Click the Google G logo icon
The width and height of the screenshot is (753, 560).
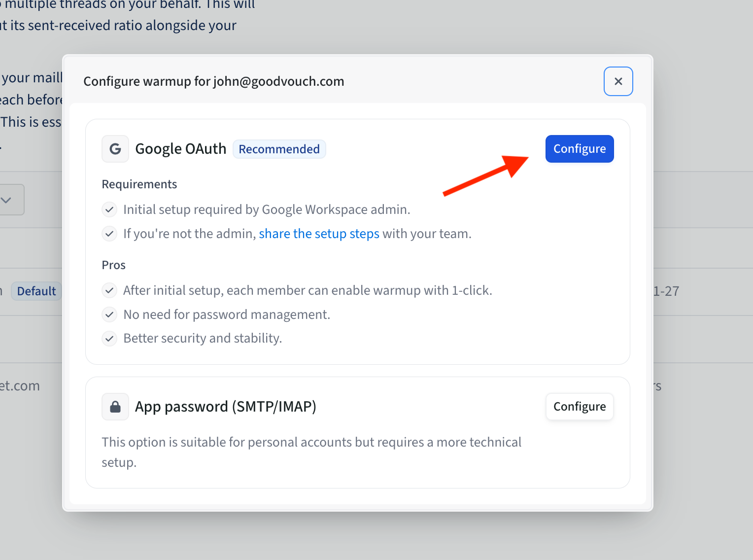[115, 149]
